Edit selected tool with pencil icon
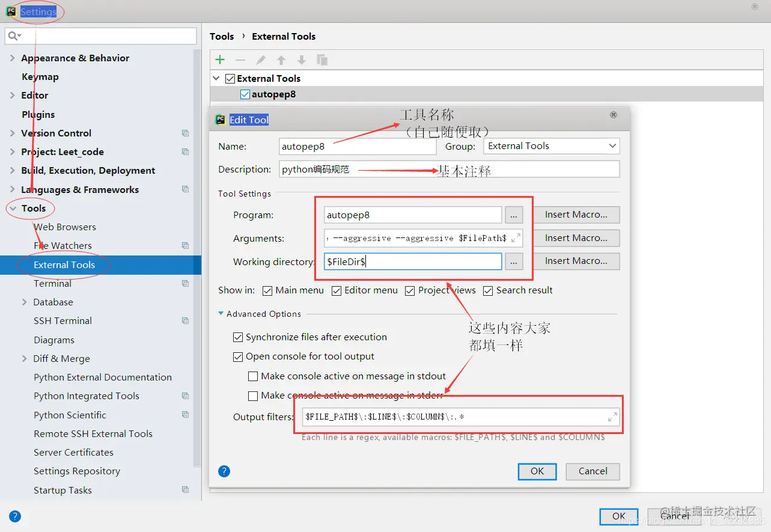This screenshot has width=771, height=532. [261, 60]
